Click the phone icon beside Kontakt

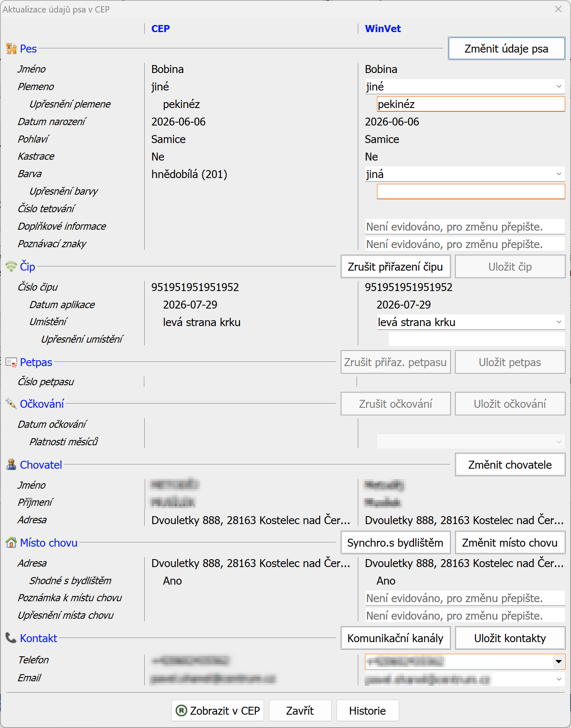point(11,638)
